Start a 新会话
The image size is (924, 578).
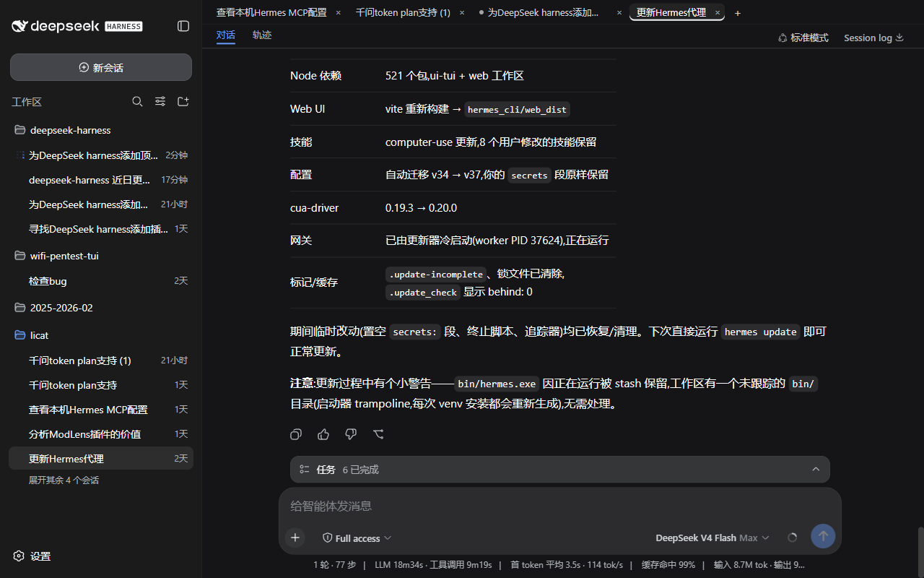[101, 67]
